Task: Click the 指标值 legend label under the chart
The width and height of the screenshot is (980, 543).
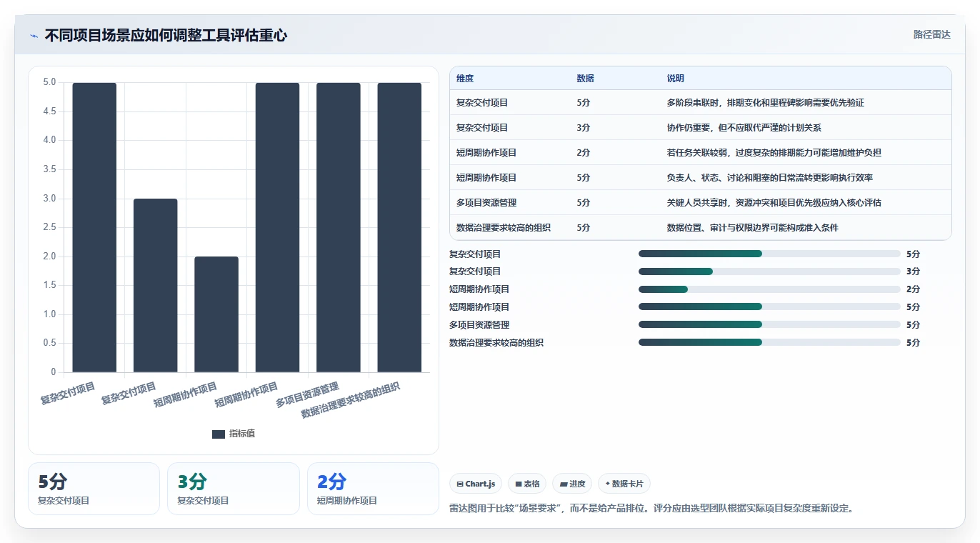Action: coord(242,434)
